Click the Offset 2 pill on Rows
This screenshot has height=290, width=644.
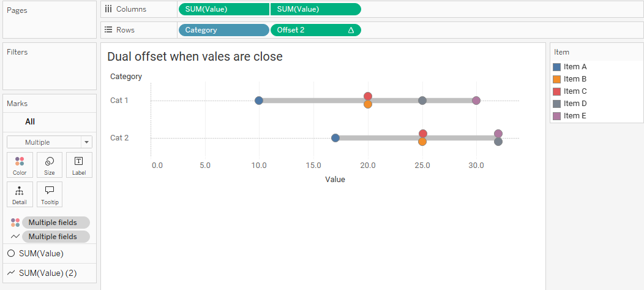point(316,30)
